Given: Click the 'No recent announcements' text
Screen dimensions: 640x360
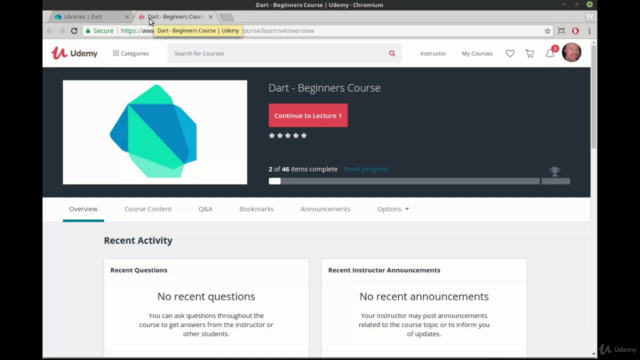Looking at the screenshot, I should coord(424,296).
